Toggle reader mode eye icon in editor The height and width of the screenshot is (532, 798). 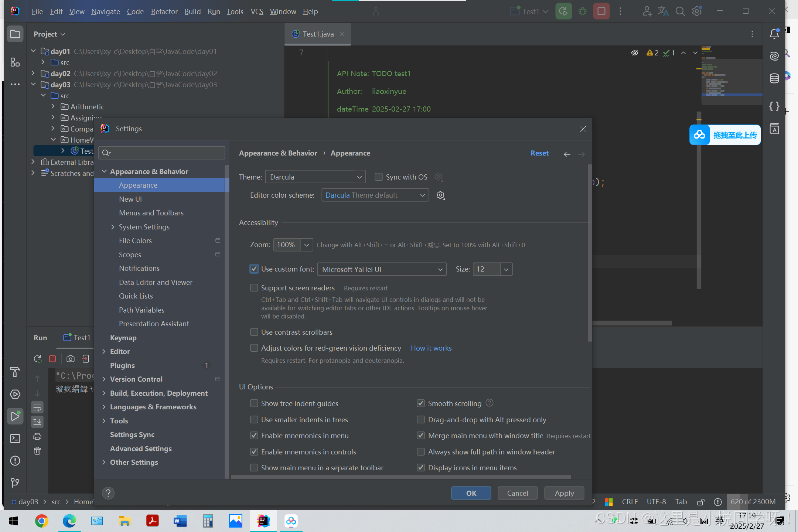(634, 53)
